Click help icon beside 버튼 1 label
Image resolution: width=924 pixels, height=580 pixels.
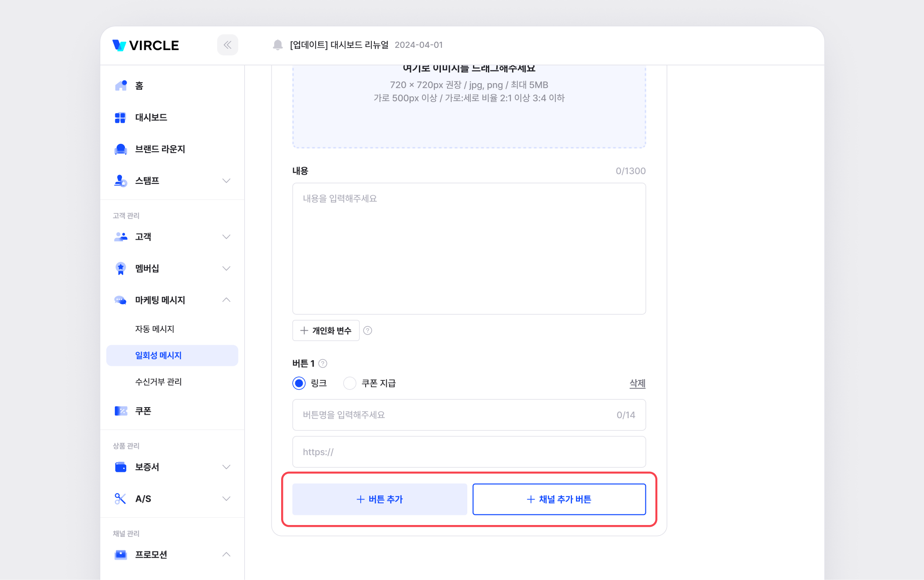(x=323, y=364)
